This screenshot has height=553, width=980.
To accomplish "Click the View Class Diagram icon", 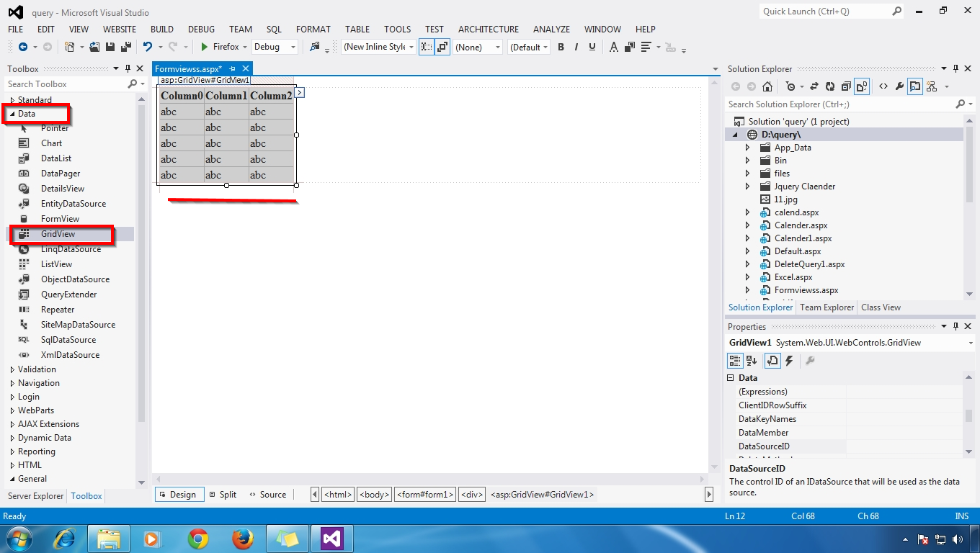I will 931,86.
